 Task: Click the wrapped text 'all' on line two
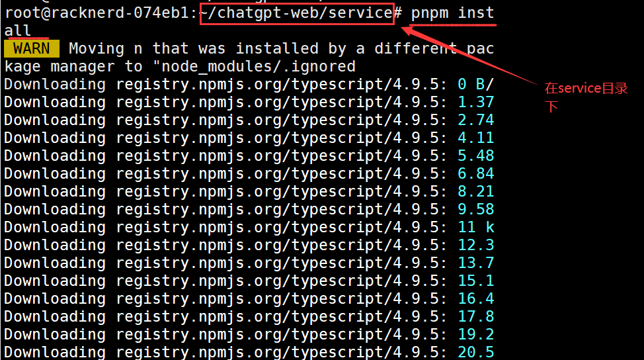click(17, 31)
